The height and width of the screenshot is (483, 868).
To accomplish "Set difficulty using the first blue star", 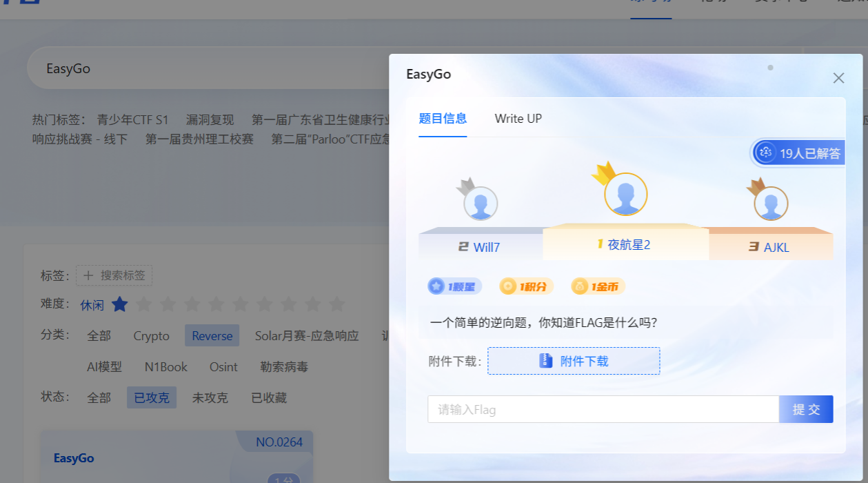I will pyautogui.click(x=120, y=304).
